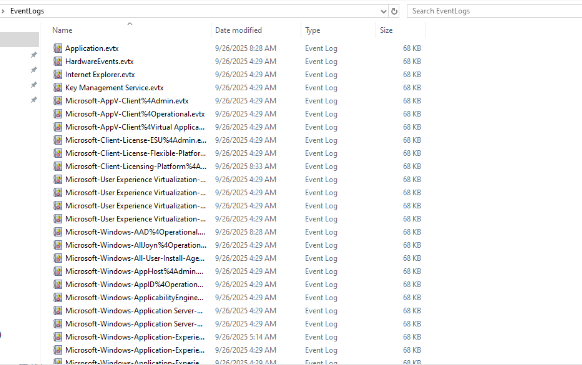Click Event Log type of HardwareEvents.evtx row
Image resolution: width=582 pixels, height=365 pixels.
point(321,62)
